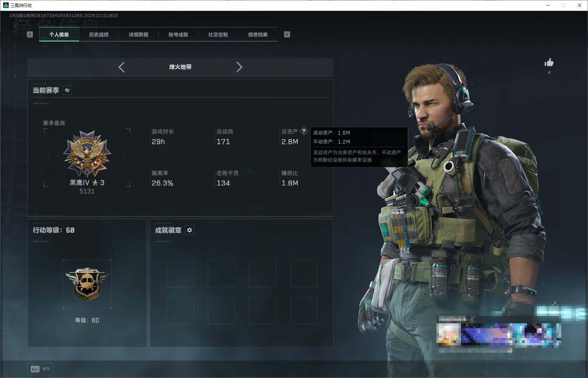Click the rank score 5131
Image resolution: width=588 pixels, height=378 pixels.
(87, 191)
